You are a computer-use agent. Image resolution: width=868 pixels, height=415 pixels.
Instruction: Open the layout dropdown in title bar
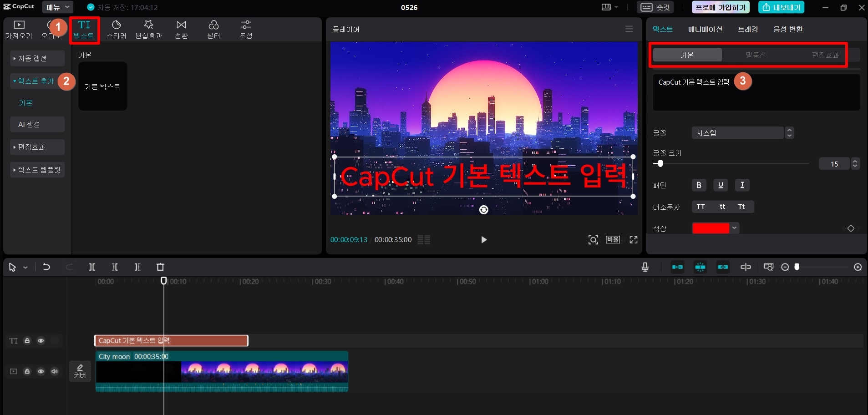click(x=610, y=7)
